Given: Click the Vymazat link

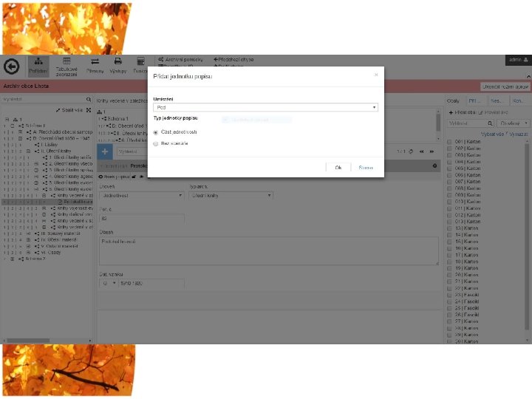Looking at the screenshot, I should 518,134.
